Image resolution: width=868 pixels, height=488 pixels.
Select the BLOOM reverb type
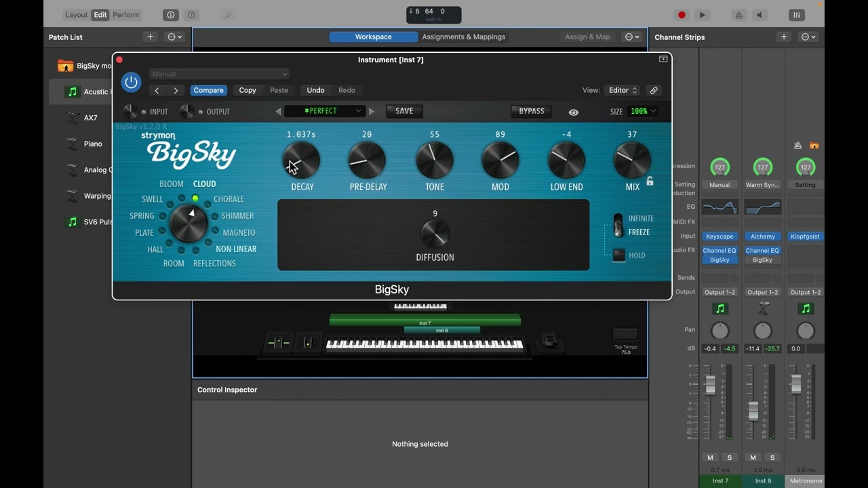(x=171, y=184)
